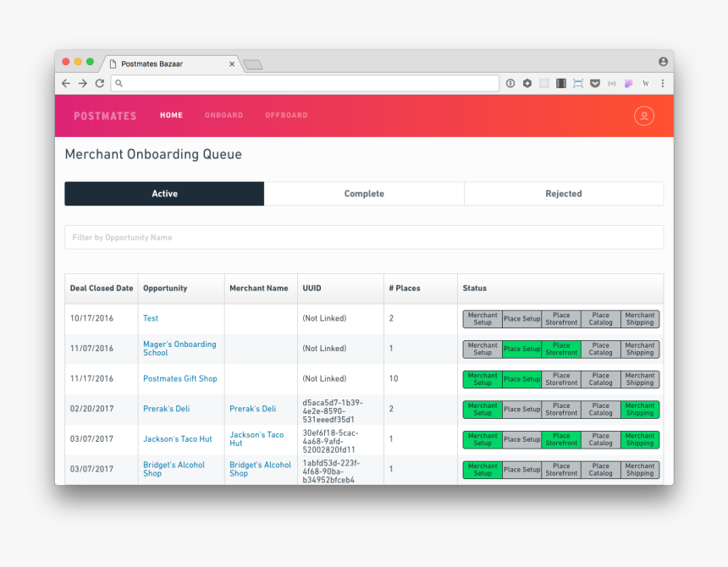
Task: Select the UUID starting with 30ef6f18
Action: click(x=331, y=441)
